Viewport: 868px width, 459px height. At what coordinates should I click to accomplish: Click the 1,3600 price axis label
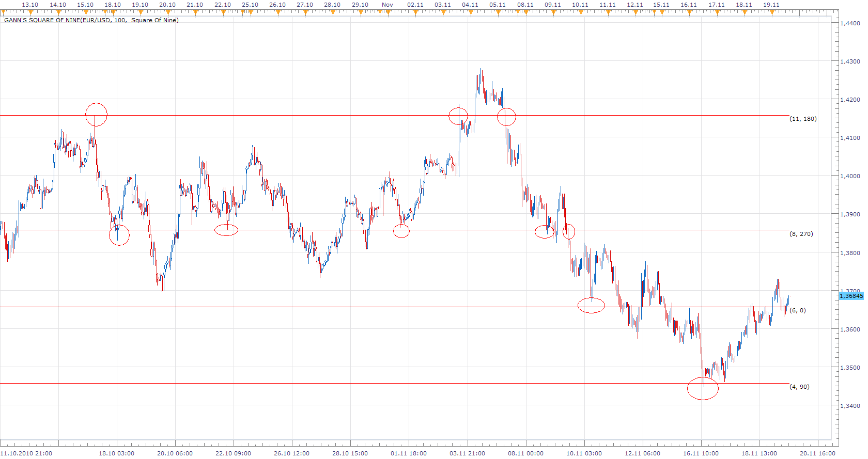[850, 329]
